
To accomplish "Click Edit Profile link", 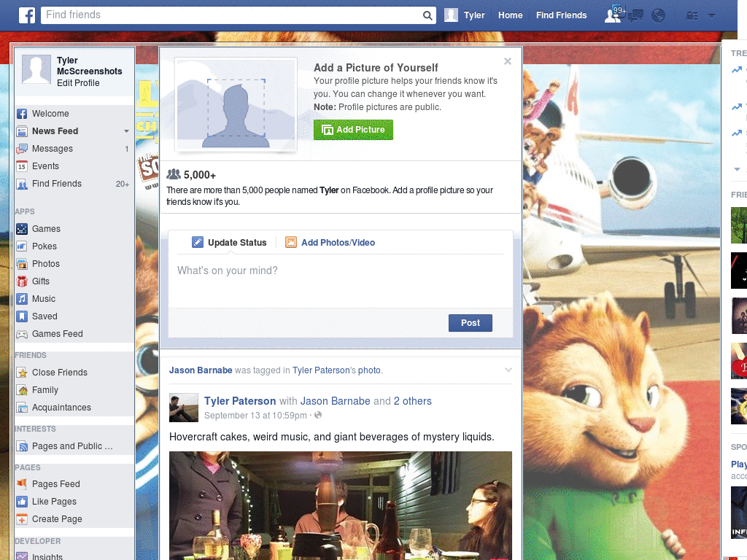I will point(78,83).
